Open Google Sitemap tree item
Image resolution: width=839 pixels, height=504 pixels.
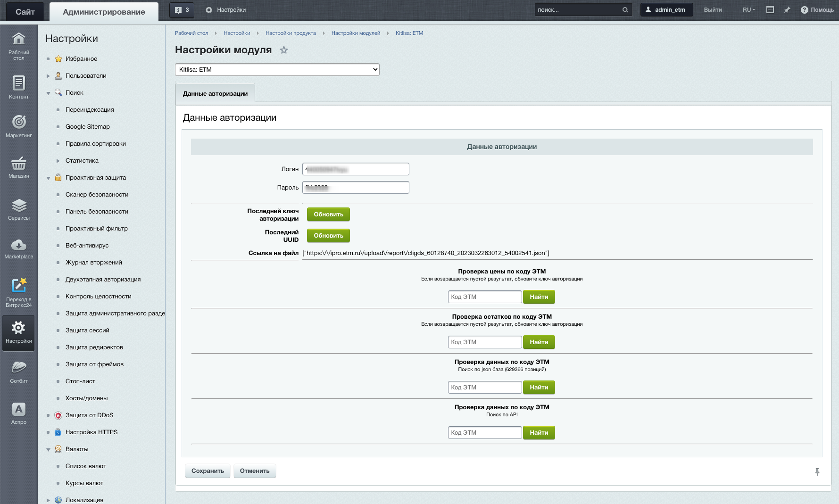pyautogui.click(x=88, y=127)
